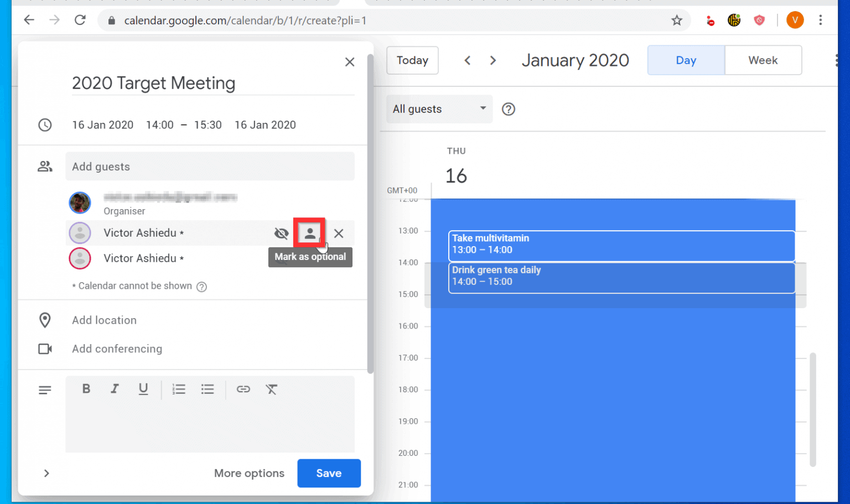This screenshot has width=850, height=504.
Task: Toggle bold formatting in description
Action: (86, 389)
